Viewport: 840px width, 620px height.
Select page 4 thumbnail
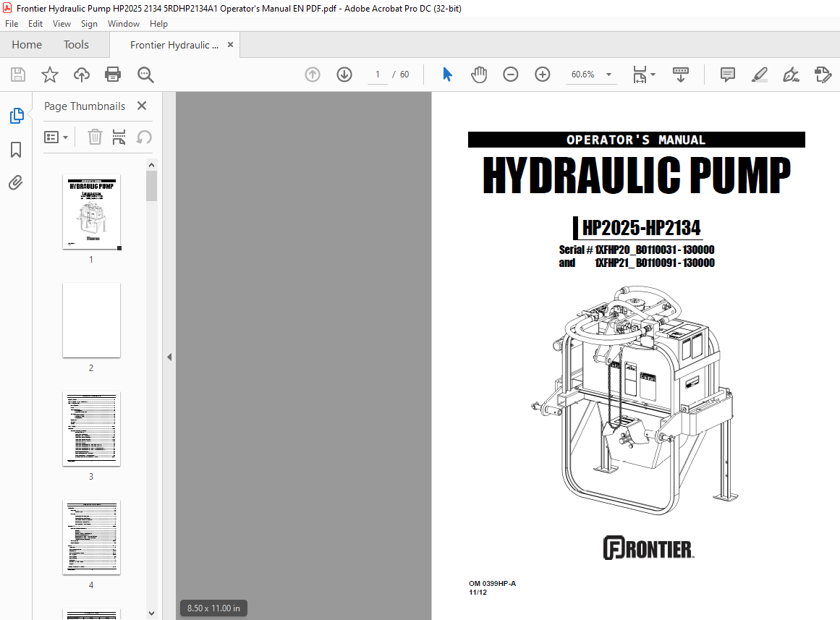click(x=92, y=538)
